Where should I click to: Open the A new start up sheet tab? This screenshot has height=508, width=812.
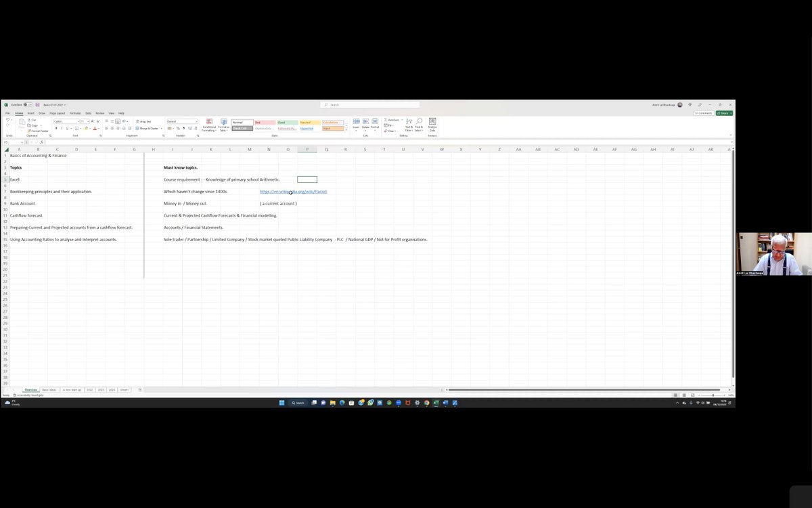click(x=72, y=390)
